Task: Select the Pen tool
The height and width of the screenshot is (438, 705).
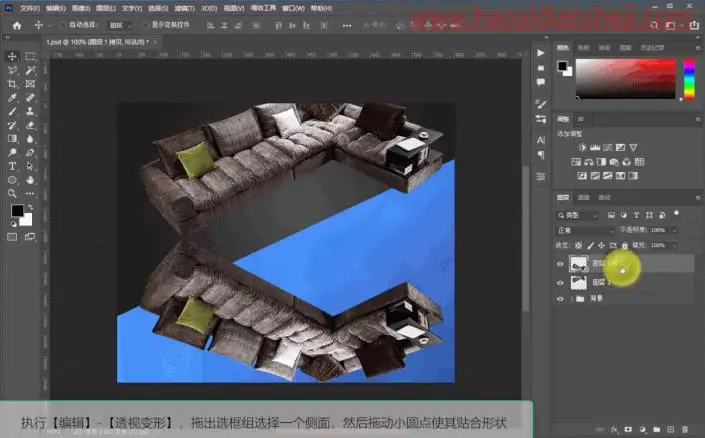Action: pyautogui.click(x=30, y=152)
